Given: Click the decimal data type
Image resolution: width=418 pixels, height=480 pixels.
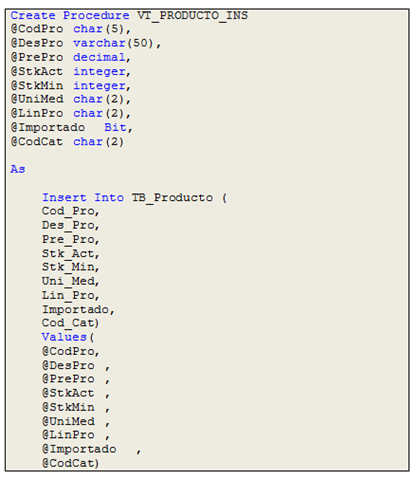Looking at the screenshot, I should tap(99, 57).
